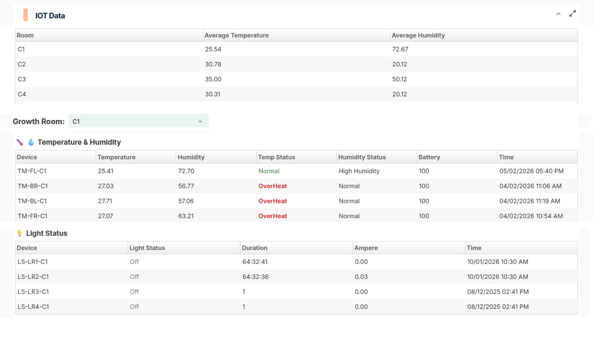The image size is (594, 364).
Task: Click the thermometer icon beside Temperature & Humidity
Action: tap(20, 142)
